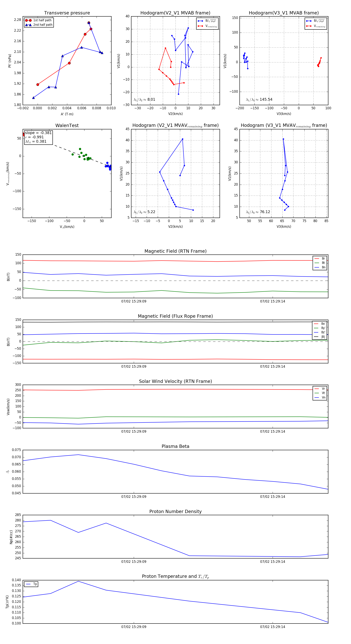
Task: Click the WalenTest slope and r annotation box
Action: click(38, 137)
